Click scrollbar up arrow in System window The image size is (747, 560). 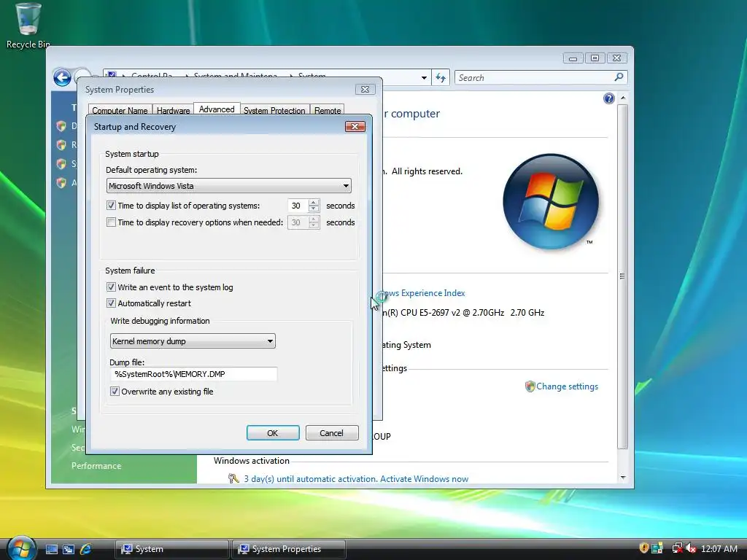click(x=623, y=98)
